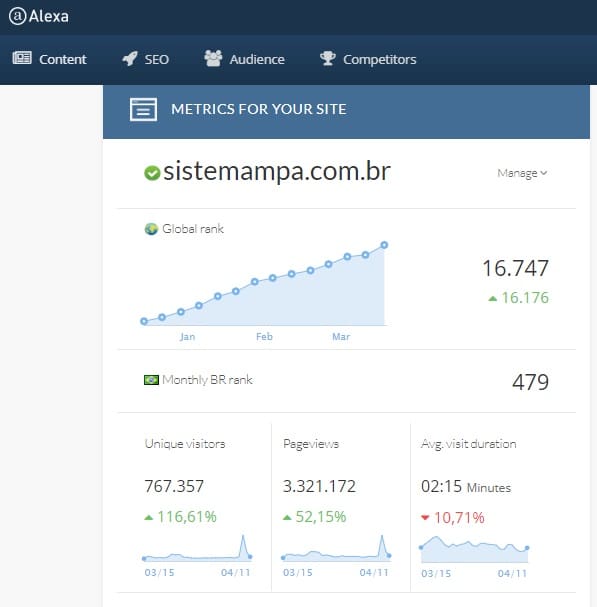Click the last point on Global rank chart

pyautogui.click(x=384, y=245)
